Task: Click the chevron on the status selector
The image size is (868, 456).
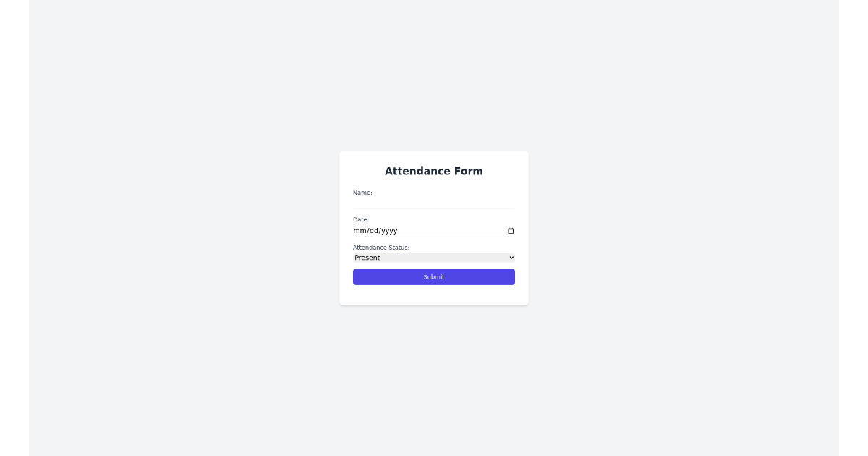Action: coord(510,258)
